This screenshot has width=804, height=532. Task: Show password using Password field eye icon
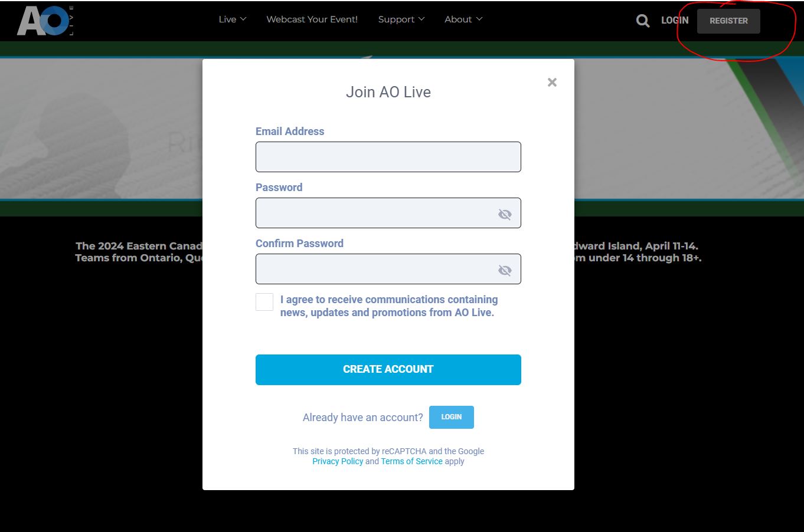click(x=504, y=214)
